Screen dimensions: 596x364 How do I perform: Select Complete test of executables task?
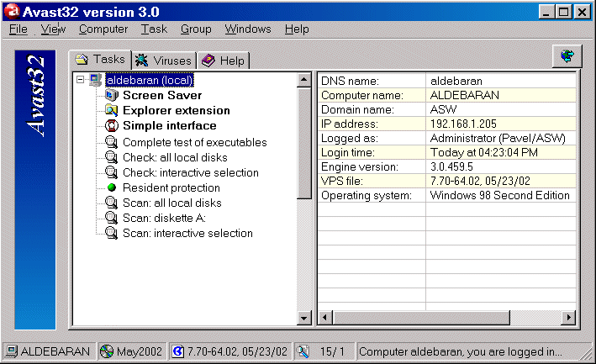click(194, 142)
